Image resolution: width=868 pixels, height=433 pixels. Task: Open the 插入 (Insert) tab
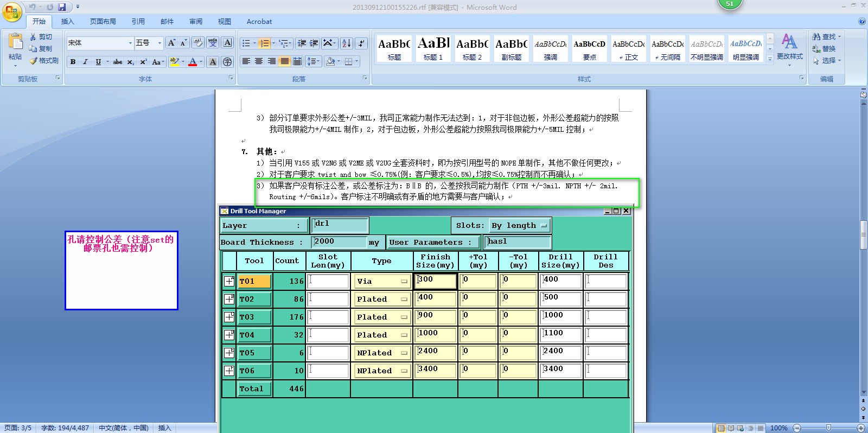click(x=67, y=22)
